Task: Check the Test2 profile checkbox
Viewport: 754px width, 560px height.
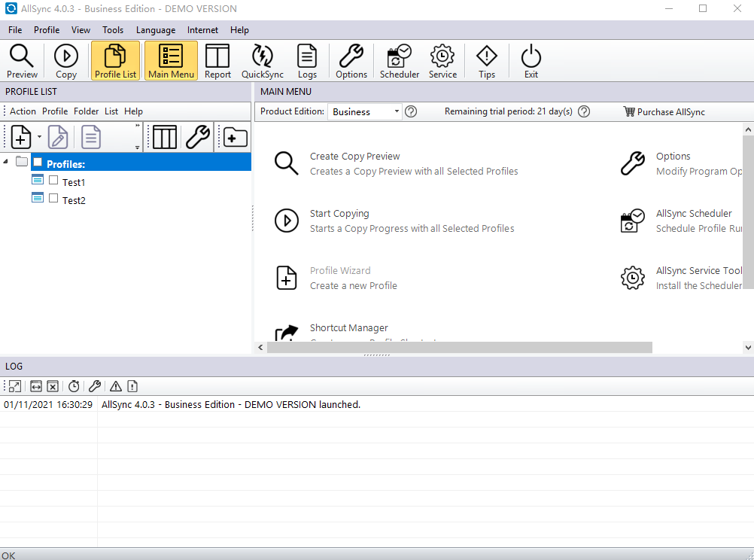Action: 53,198
